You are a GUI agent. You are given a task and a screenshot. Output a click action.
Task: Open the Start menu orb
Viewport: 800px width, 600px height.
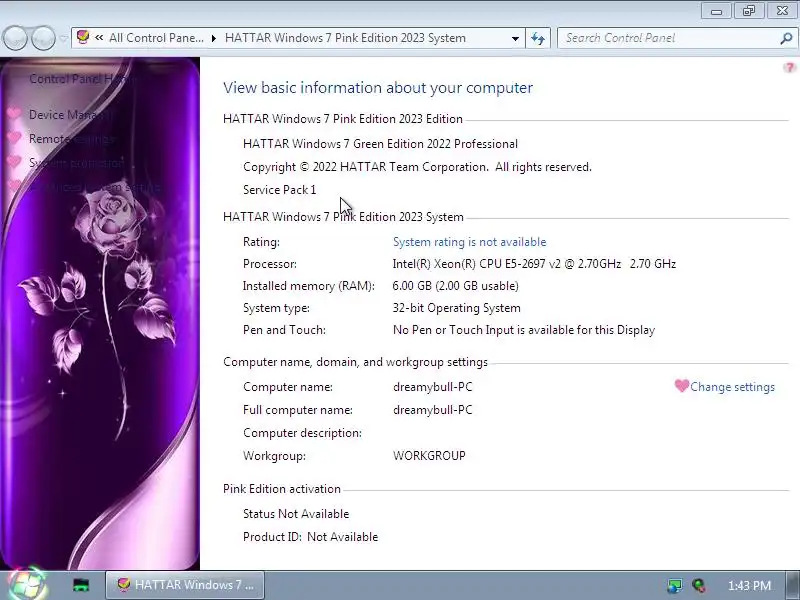[x=26, y=585]
